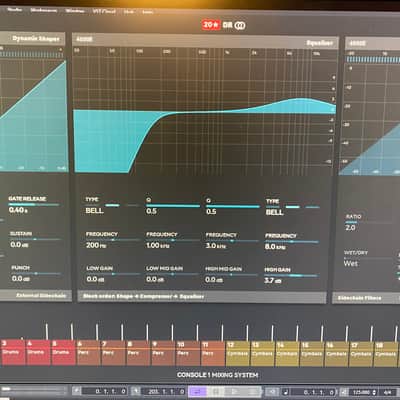Adjust the high mid Q slider at 0.5
400x400 pixels.
(233, 207)
